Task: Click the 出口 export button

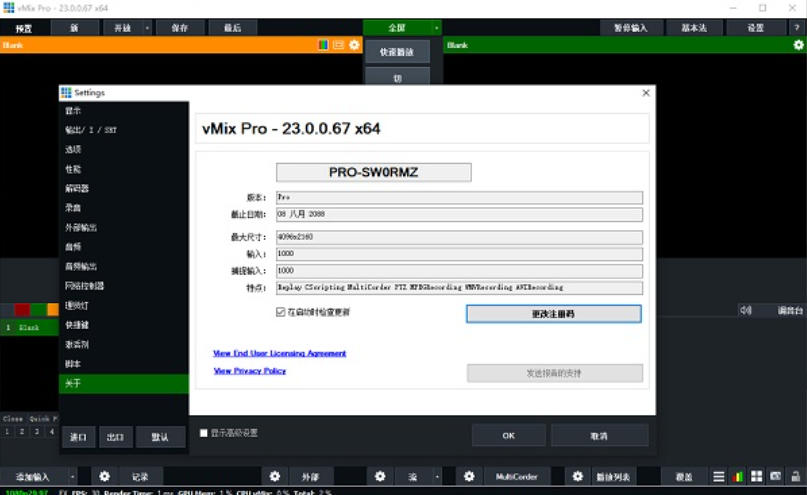Action: 115,437
